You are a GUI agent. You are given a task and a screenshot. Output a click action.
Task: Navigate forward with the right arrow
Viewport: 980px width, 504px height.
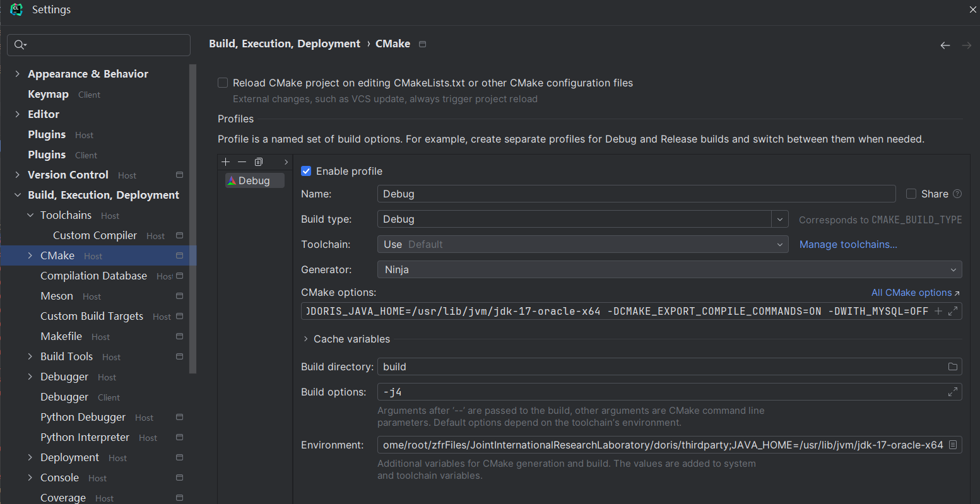tap(967, 45)
